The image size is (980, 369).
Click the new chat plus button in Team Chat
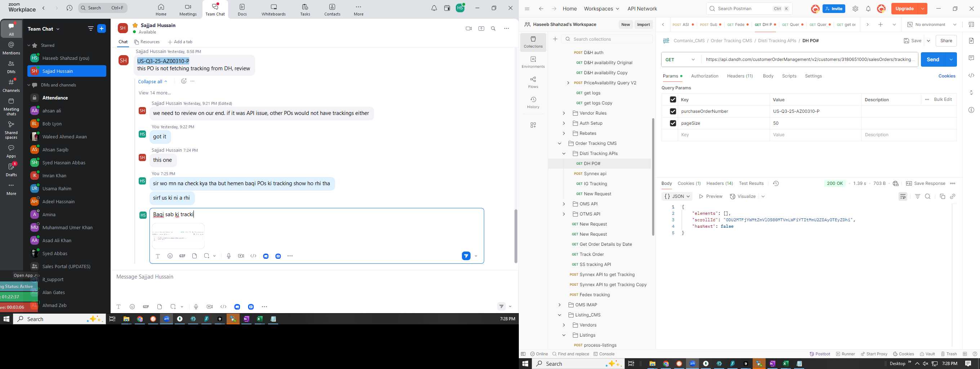[102, 28]
